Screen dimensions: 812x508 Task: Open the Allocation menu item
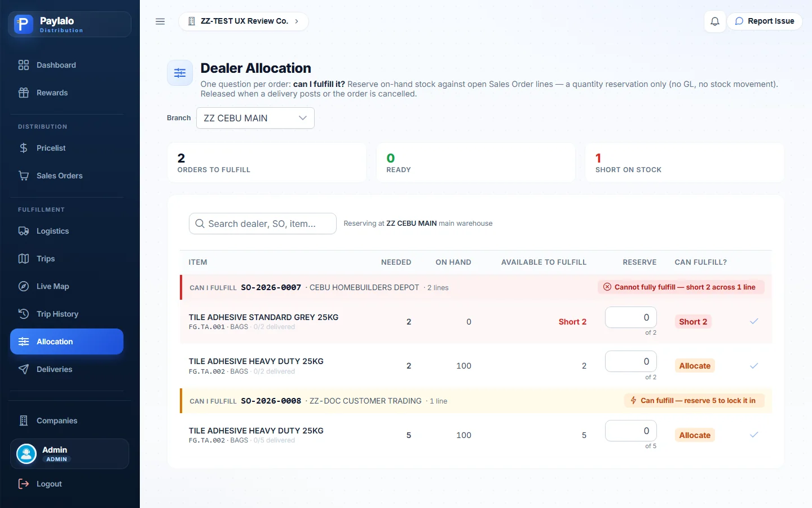tap(67, 341)
